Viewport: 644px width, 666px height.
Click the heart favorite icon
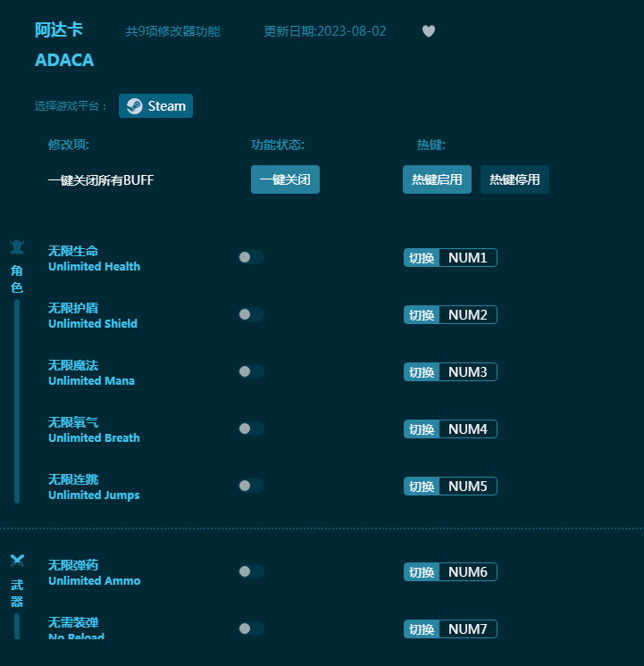pos(429,31)
